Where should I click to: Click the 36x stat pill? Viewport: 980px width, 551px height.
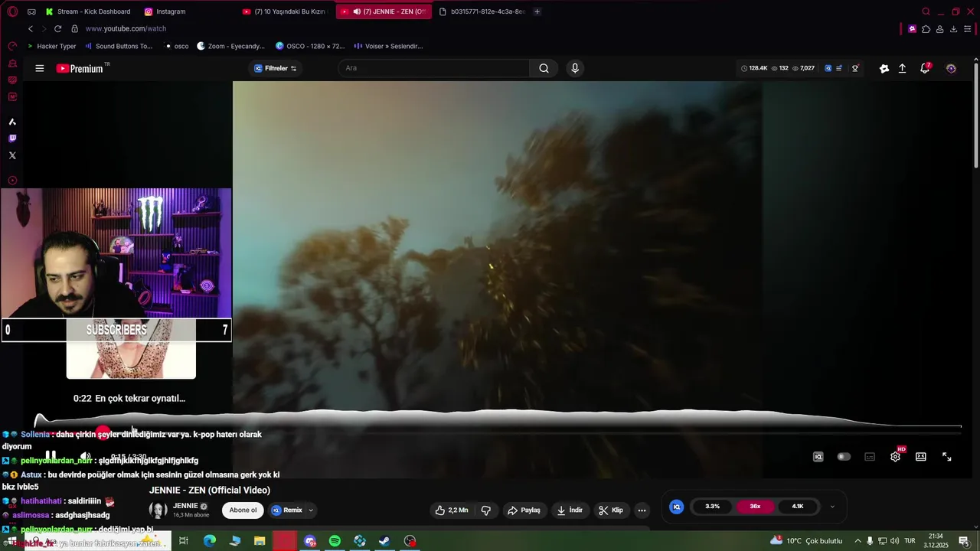(755, 507)
